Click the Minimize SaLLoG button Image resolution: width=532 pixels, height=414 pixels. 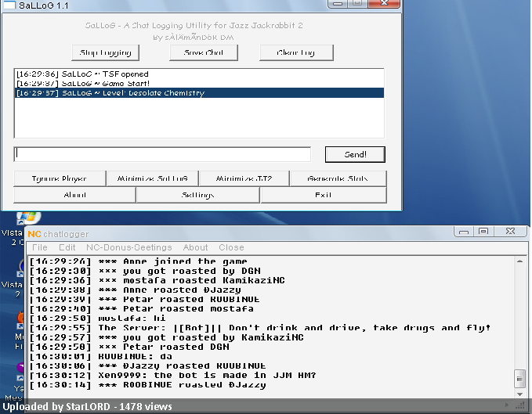(153, 178)
